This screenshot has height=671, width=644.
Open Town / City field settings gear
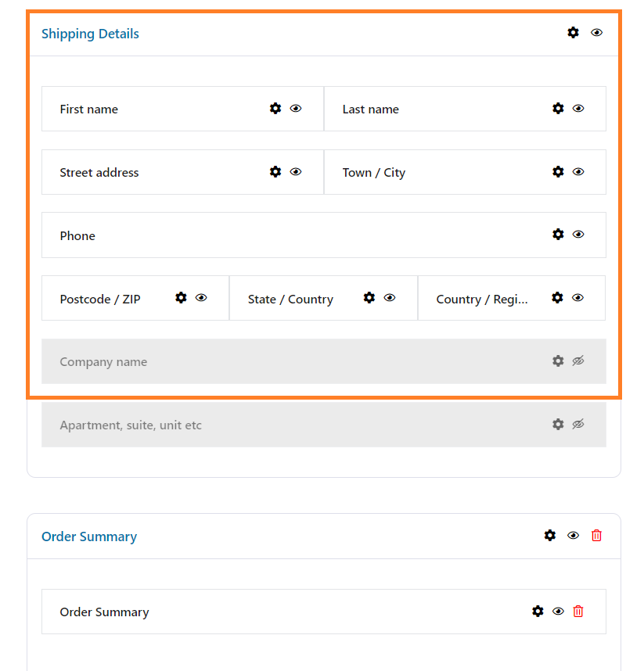[558, 171]
